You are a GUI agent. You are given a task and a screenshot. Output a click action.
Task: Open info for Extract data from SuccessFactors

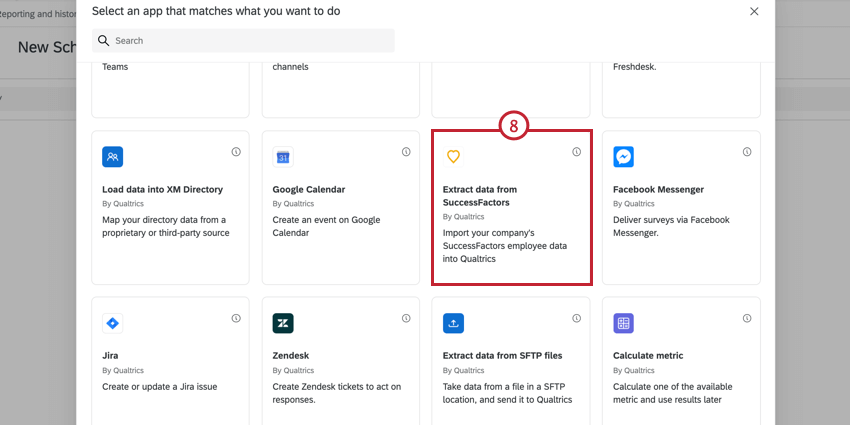(576, 152)
